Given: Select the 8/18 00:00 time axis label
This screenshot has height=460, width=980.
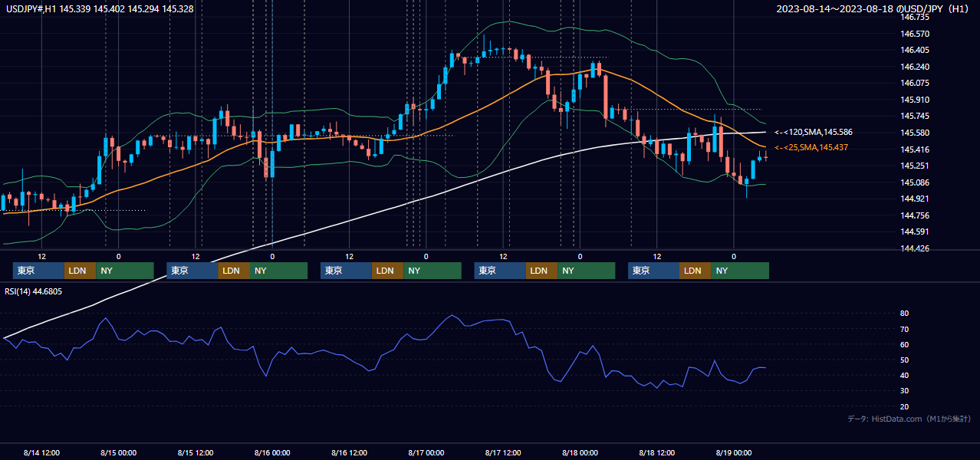Looking at the screenshot, I should click(580, 452).
